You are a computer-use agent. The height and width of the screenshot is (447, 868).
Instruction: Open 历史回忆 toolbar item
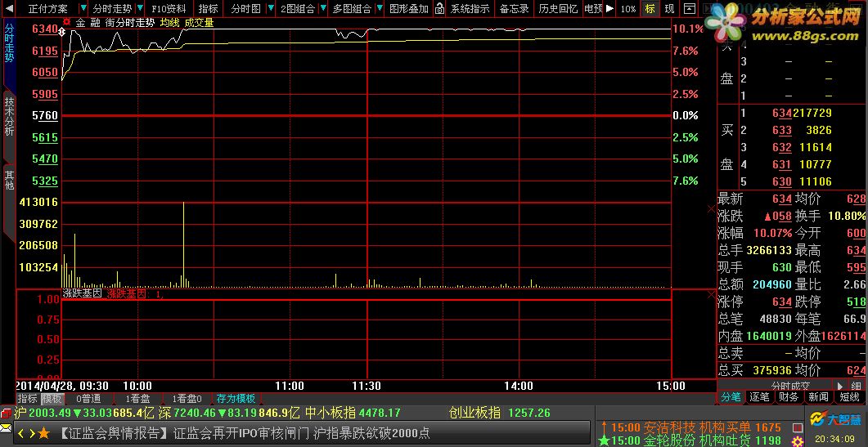558,8
